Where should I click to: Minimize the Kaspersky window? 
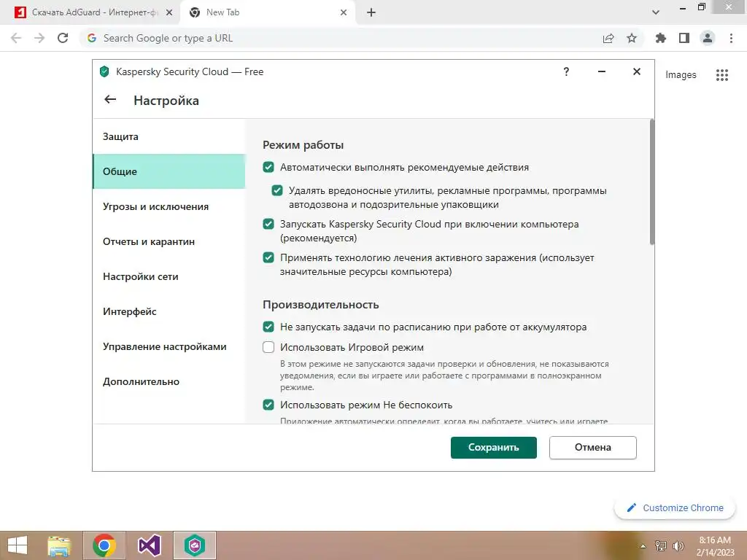pos(602,71)
